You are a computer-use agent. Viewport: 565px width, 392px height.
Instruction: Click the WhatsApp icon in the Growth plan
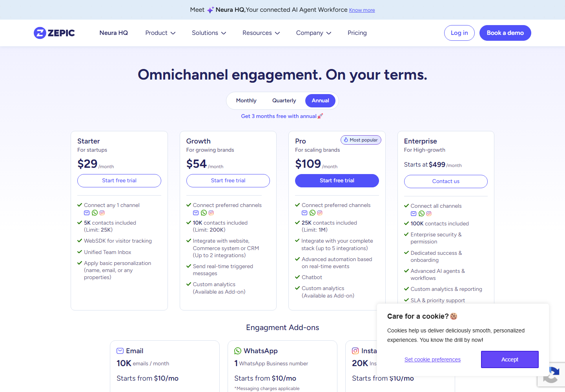(204, 213)
